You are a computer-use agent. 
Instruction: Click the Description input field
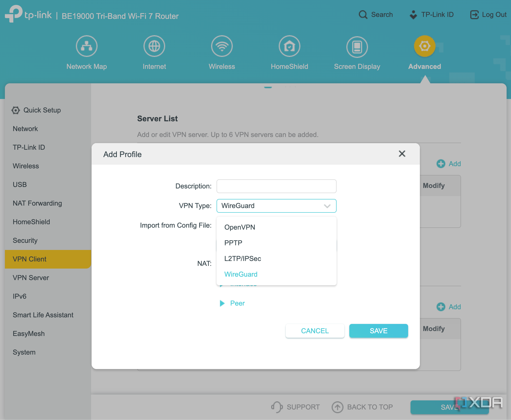click(x=276, y=186)
